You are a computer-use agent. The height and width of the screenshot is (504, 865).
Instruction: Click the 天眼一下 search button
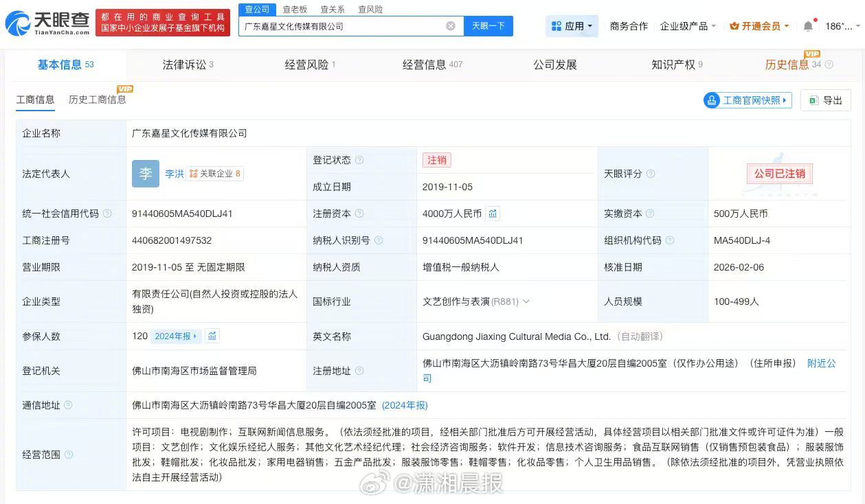488,25
